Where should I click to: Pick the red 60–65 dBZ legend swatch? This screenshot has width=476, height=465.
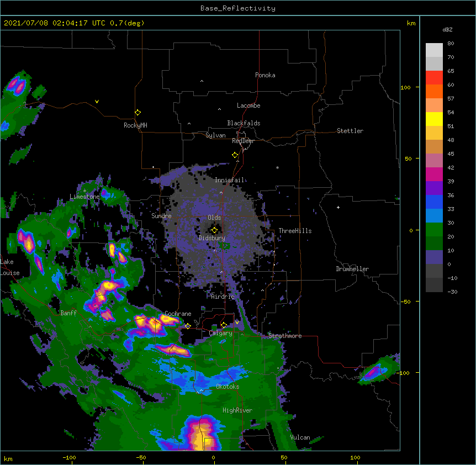(x=434, y=78)
